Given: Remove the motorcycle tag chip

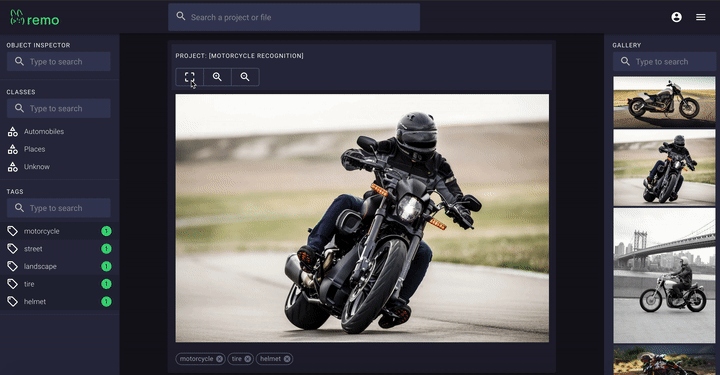Looking at the screenshot, I should pos(219,359).
